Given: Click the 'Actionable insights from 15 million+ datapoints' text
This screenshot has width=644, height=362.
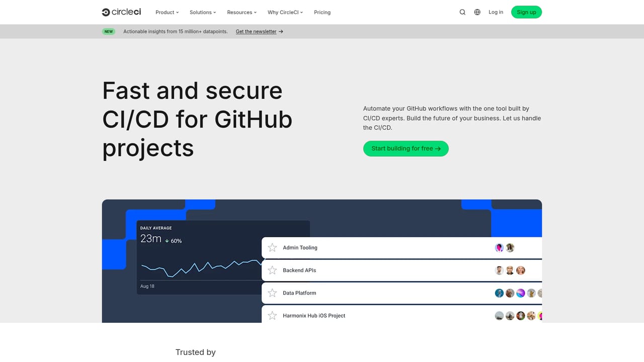Looking at the screenshot, I should tap(175, 31).
